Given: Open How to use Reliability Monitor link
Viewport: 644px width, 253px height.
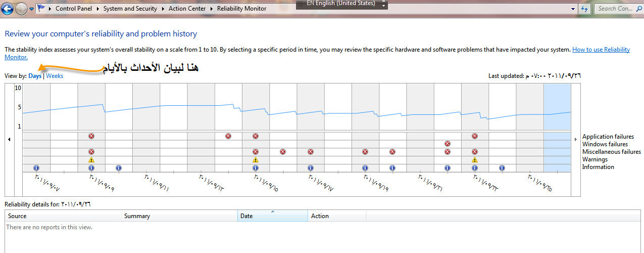Looking at the screenshot, I should 601,50.
